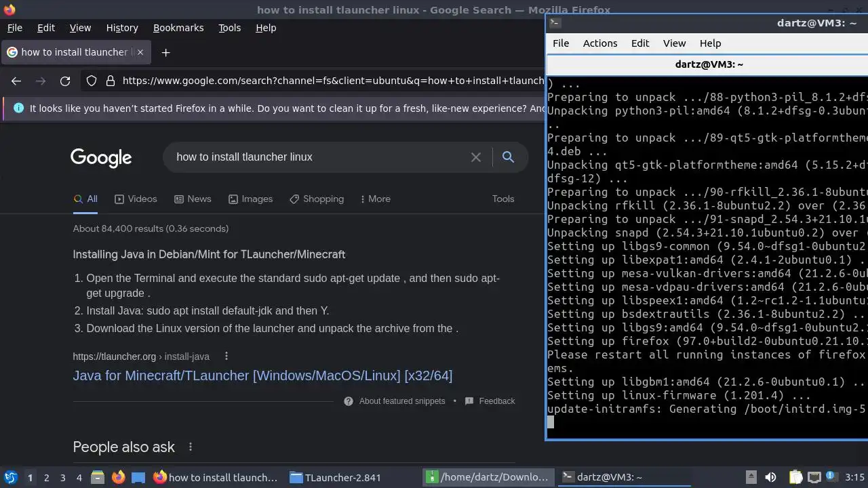Clear the Google search box with X
The image size is (868, 488).
pos(476,157)
